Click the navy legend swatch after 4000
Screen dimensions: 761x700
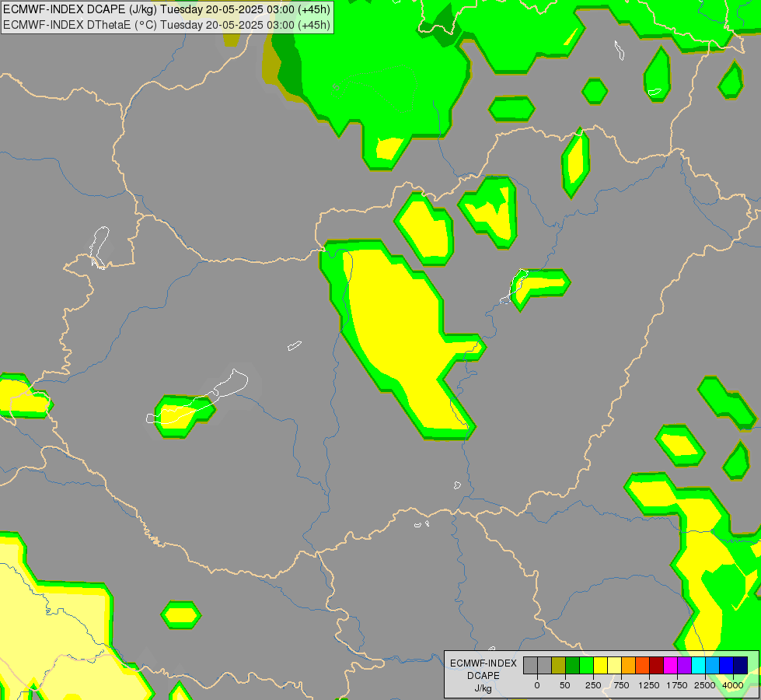tap(741, 665)
